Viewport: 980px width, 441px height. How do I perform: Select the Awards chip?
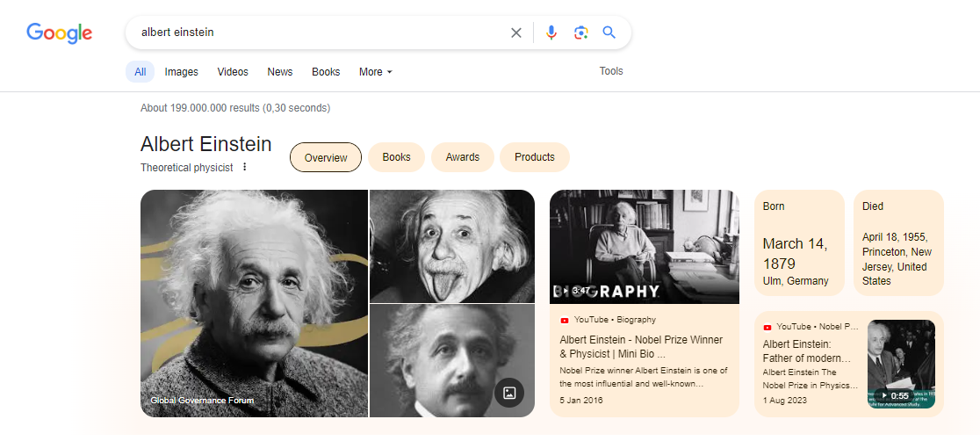tap(462, 157)
